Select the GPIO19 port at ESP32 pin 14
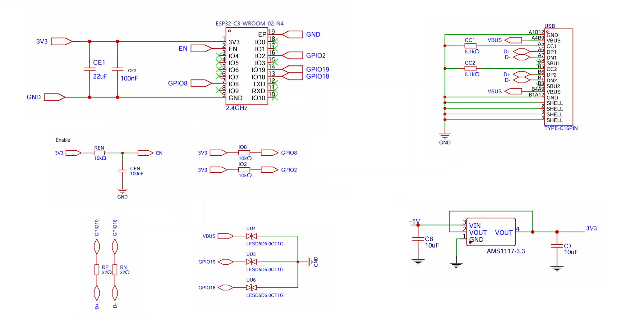 (x=292, y=69)
